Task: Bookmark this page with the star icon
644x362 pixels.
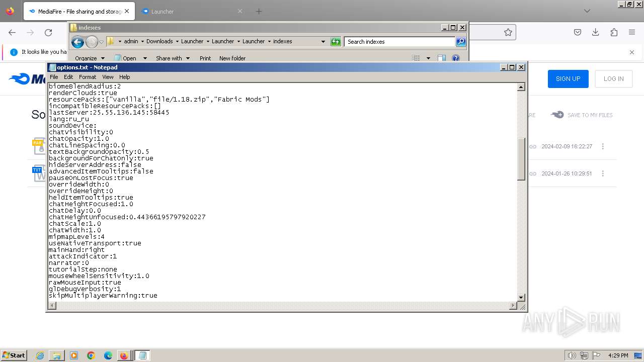Action: pos(508,32)
